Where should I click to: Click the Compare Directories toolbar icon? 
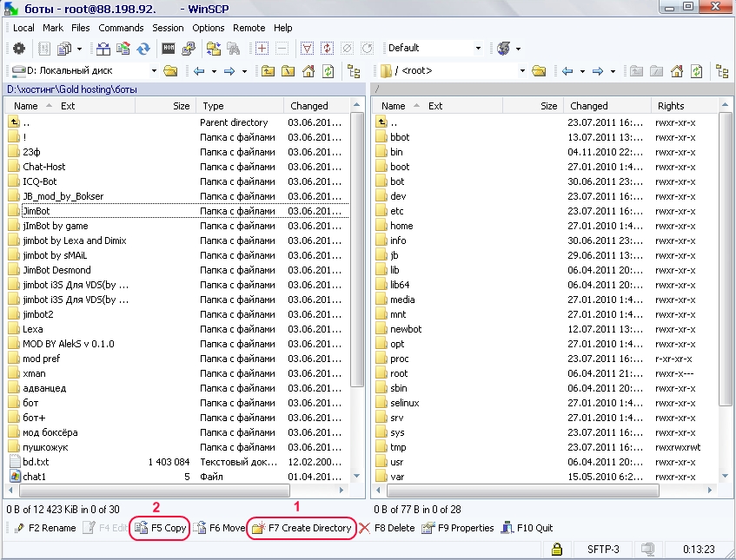[x=103, y=48]
